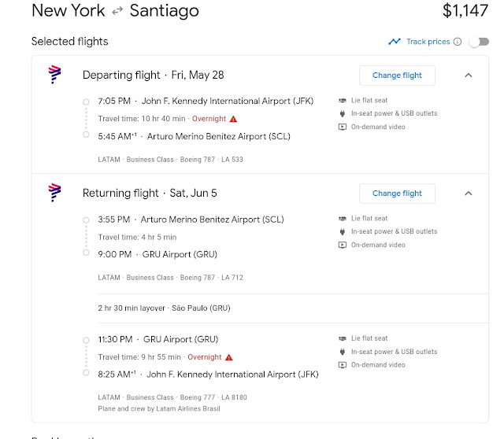Screen dimensions: 504x439
Task: Click the Lie flat seat icon on departing flight
Action: pos(343,101)
